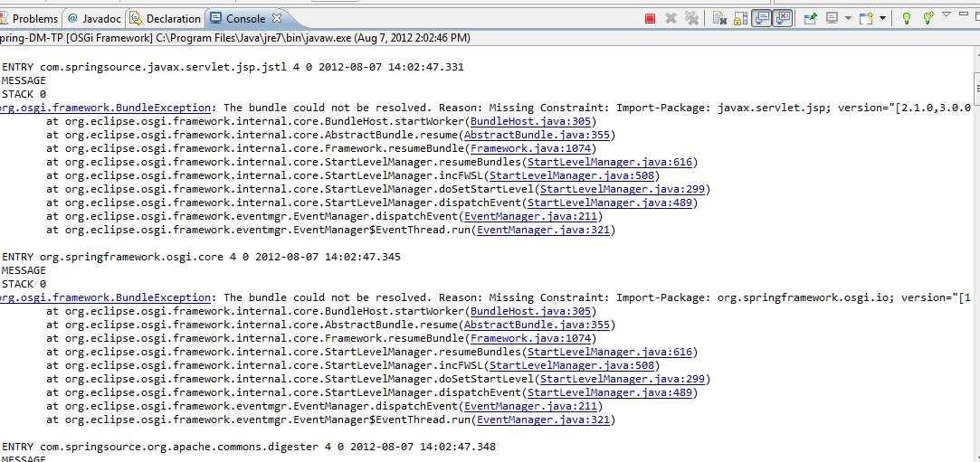This screenshot has width=980, height=462.
Task: Open BundleHost.java:305 link in the jstl stack
Action: coord(530,121)
